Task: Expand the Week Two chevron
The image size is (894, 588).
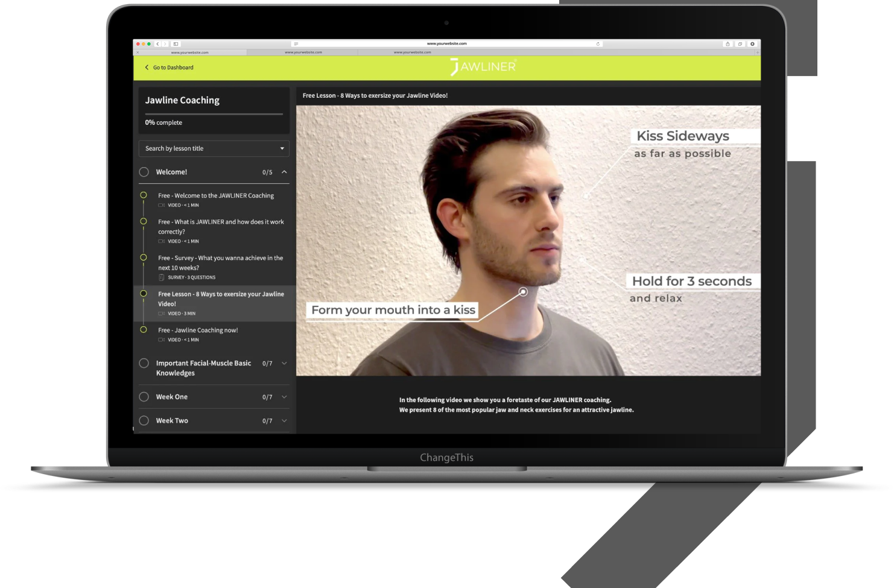Action: coord(284,420)
